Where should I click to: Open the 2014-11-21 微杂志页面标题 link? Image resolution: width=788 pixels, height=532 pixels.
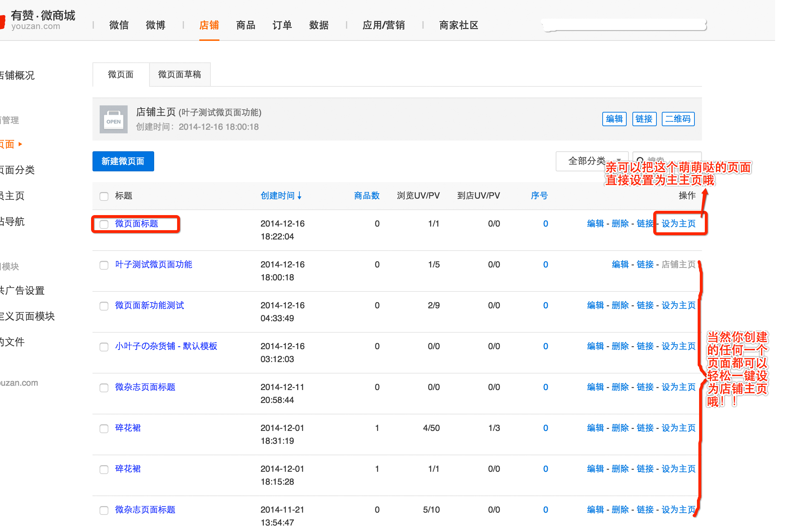click(145, 510)
